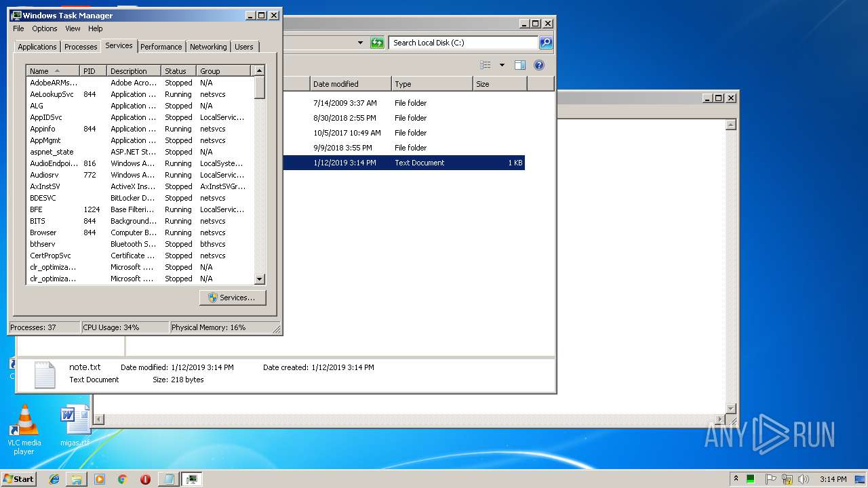Switch to the Applications tab
The image size is (868, 488).
coord(37,47)
